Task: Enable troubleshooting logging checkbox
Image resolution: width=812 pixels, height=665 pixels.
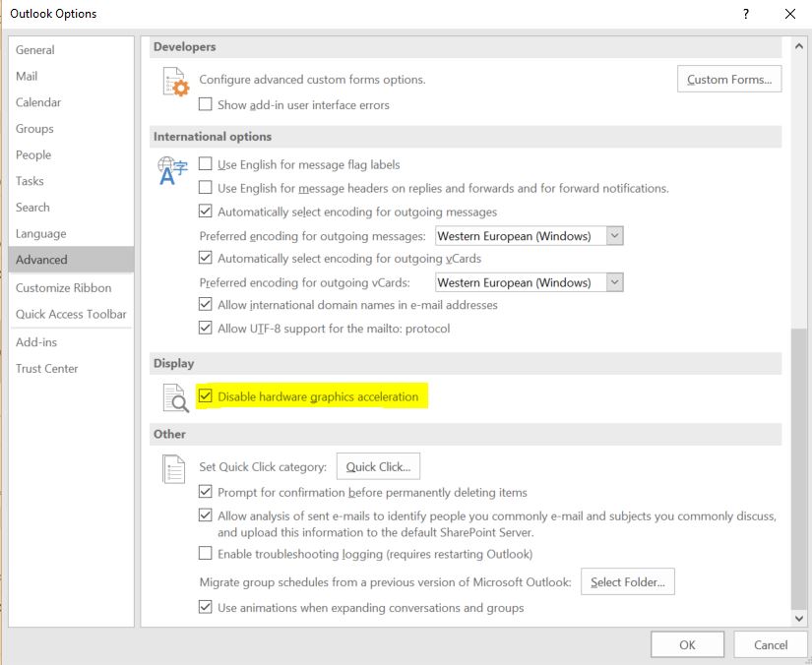Action: click(206, 554)
